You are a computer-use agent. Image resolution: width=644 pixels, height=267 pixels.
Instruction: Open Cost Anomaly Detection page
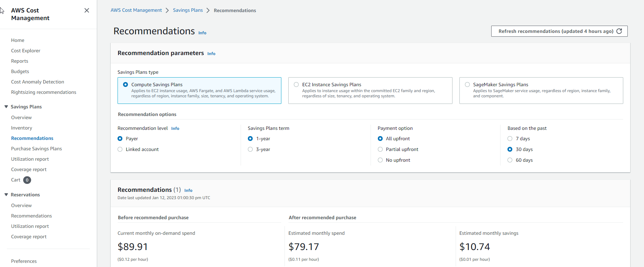pos(38,82)
